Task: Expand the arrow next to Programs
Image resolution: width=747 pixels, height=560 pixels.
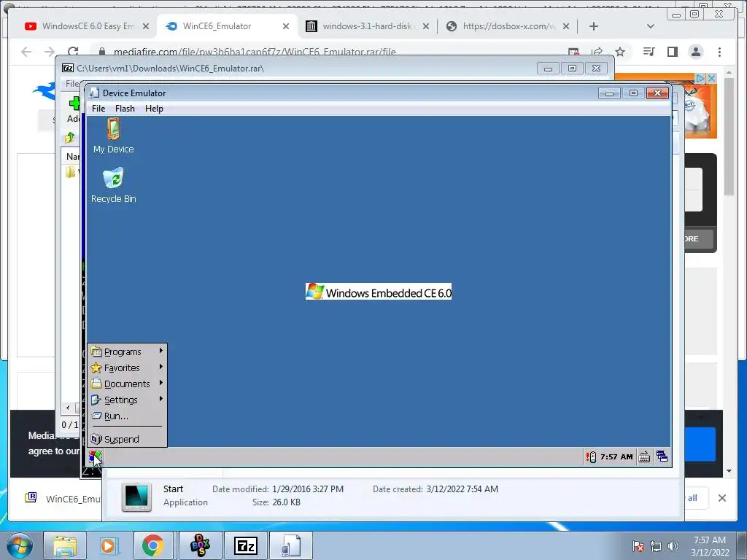Action: tap(161, 351)
